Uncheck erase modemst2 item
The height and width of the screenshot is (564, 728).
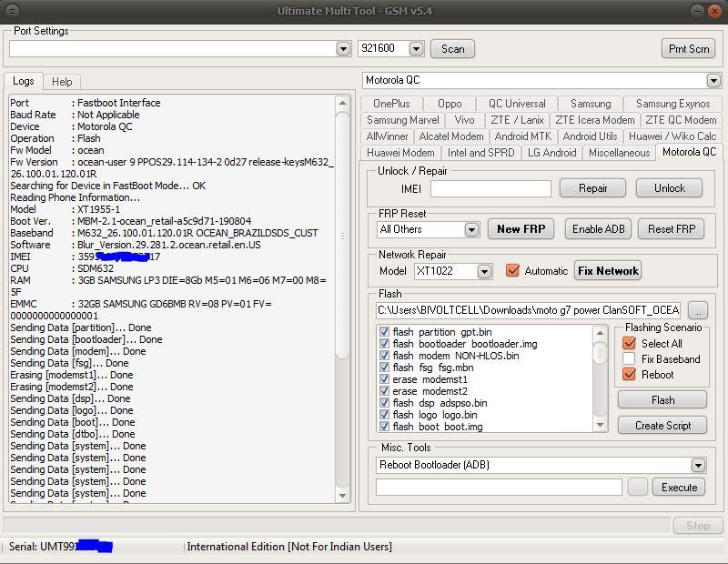point(384,391)
